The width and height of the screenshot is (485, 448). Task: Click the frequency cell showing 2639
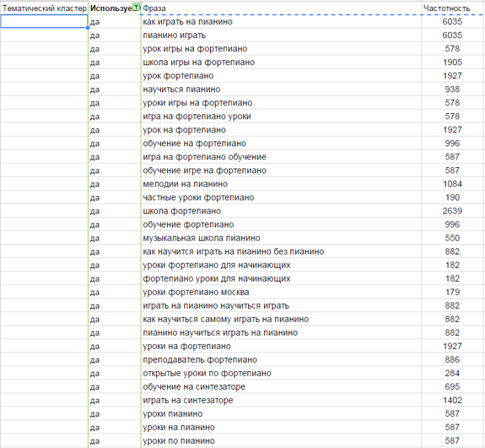pyautogui.click(x=452, y=211)
